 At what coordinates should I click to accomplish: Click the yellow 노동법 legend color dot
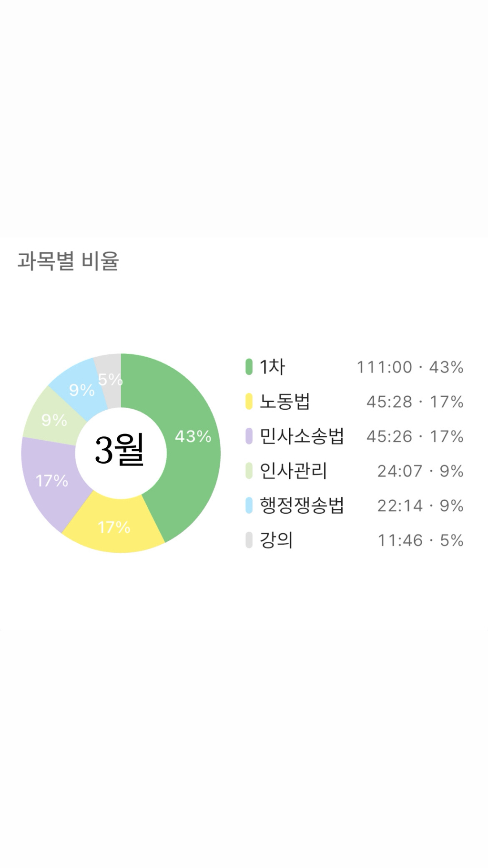(x=249, y=402)
